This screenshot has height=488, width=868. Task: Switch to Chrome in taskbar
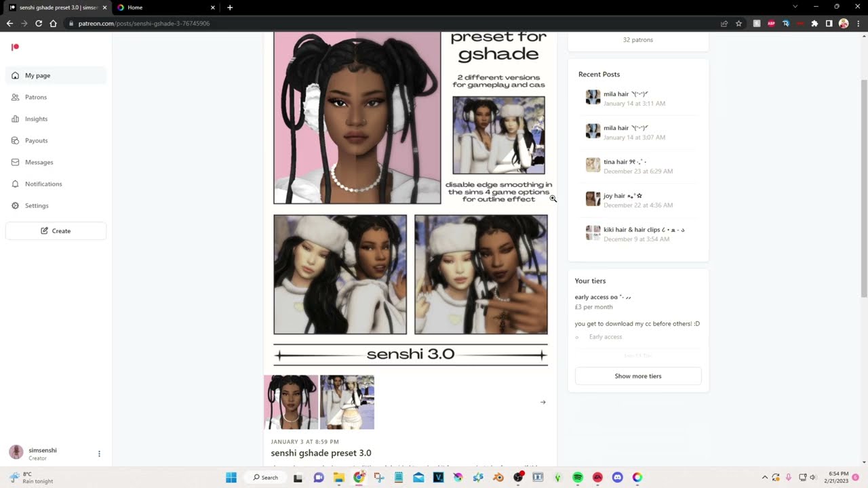click(x=359, y=477)
